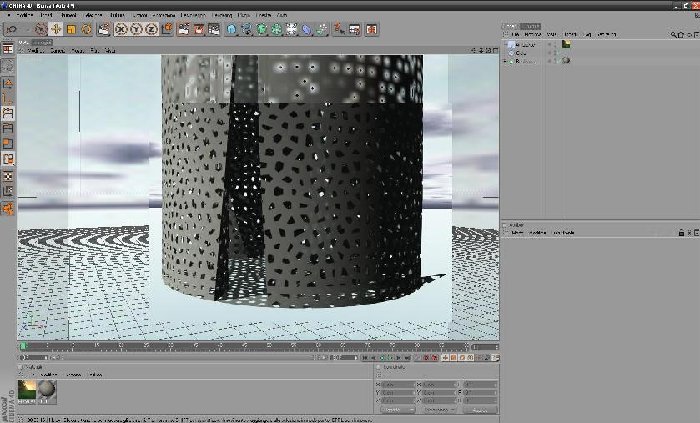Open the Render Settings icon
700x423 pixels.
pyautogui.click(x=214, y=29)
